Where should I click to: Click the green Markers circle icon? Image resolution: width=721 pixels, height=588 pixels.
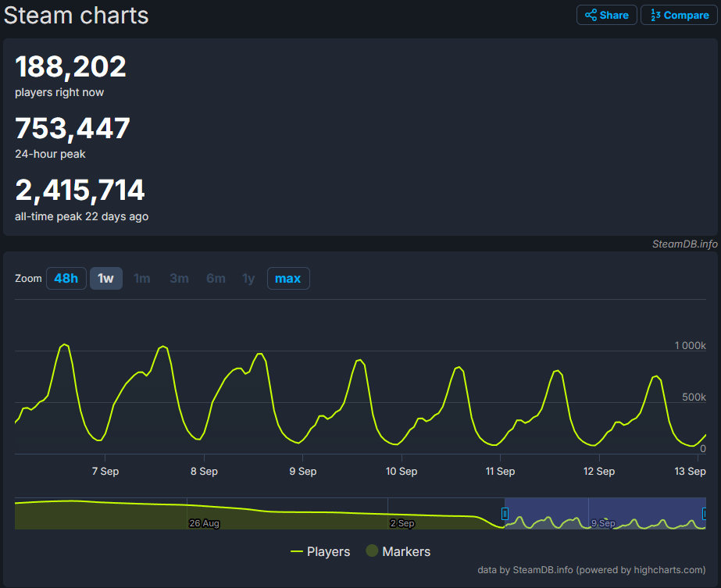(x=372, y=551)
